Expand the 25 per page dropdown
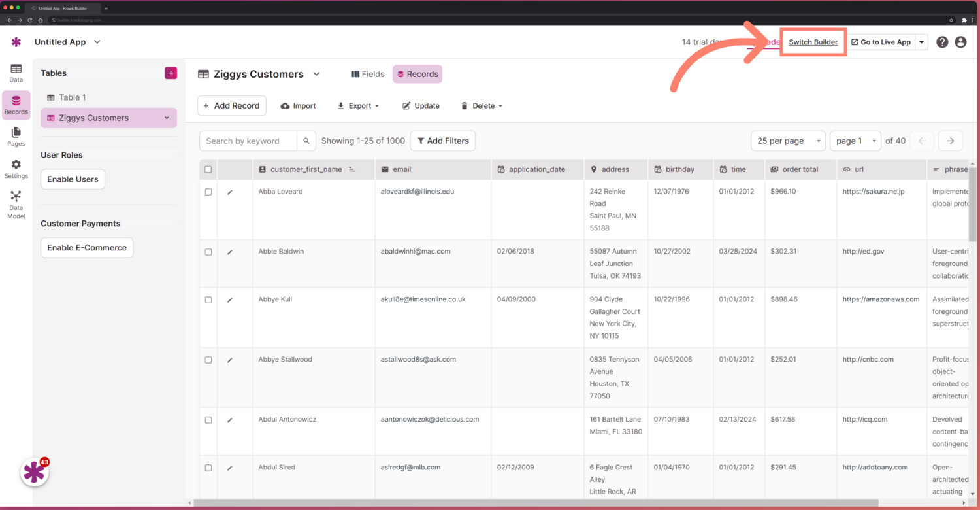Image resolution: width=980 pixels, height=510 pixels. tap(789, 141)
